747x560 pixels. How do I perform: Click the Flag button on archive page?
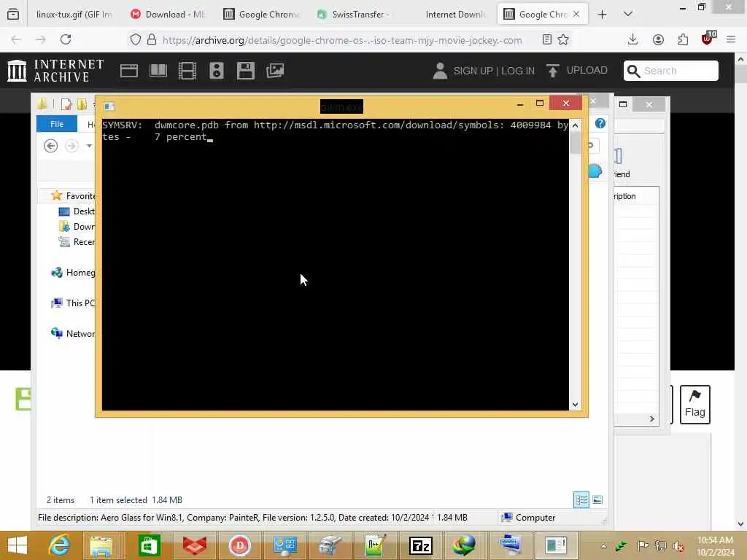coord(694,404)
